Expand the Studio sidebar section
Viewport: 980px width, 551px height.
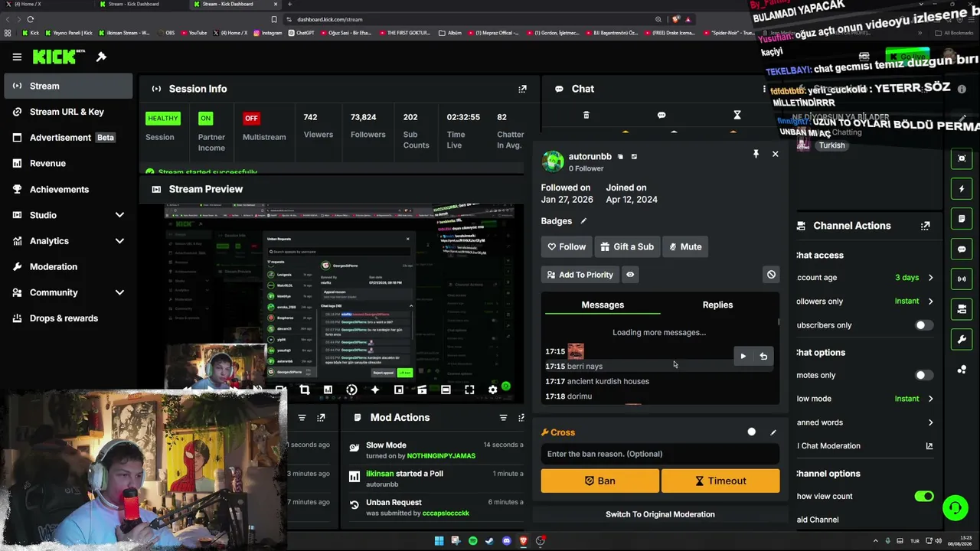(119, 215)
